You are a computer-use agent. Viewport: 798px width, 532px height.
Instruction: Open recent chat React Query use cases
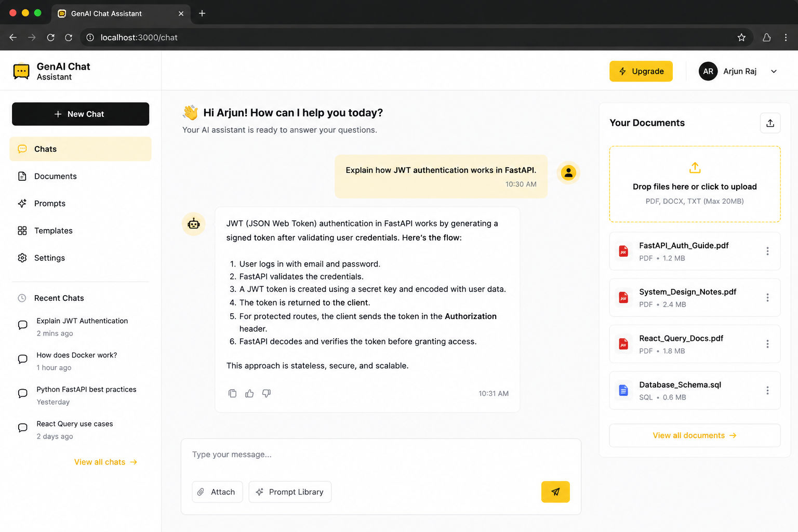pos(81,430)
